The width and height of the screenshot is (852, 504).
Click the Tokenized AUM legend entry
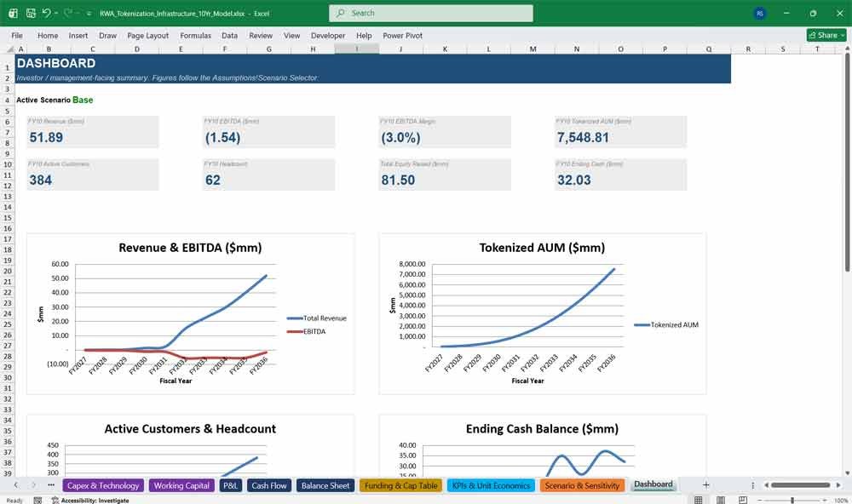click(666, 324)
